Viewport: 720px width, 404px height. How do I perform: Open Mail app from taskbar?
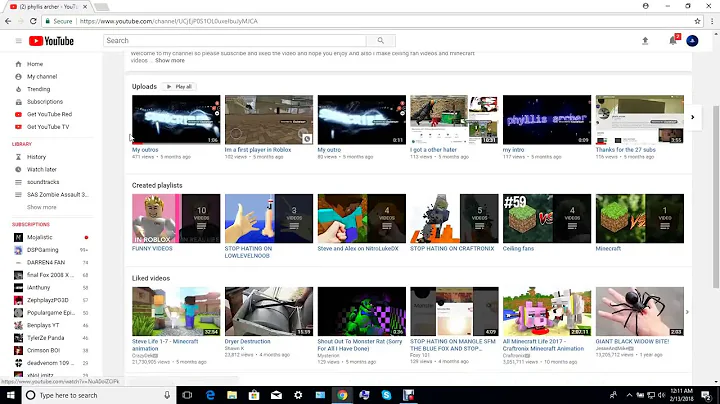[276, 395]
